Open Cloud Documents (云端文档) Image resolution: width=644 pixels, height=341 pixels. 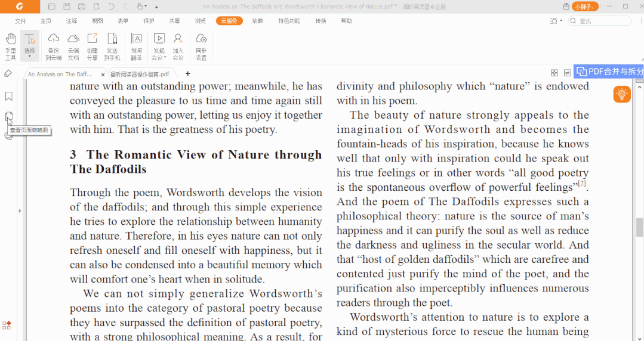[73, 46]
